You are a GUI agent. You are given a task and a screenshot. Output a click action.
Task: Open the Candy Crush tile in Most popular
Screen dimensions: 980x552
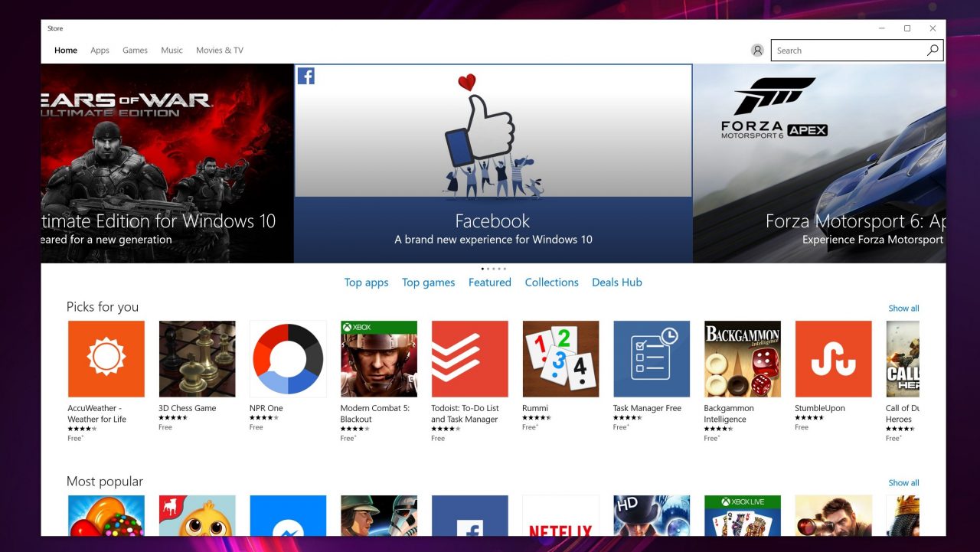point(106,515)
